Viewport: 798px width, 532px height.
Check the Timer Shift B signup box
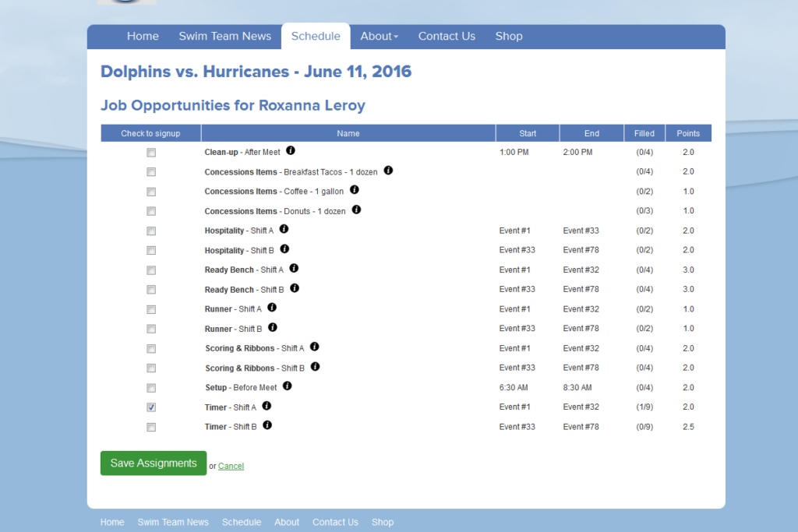coord(151,427)
